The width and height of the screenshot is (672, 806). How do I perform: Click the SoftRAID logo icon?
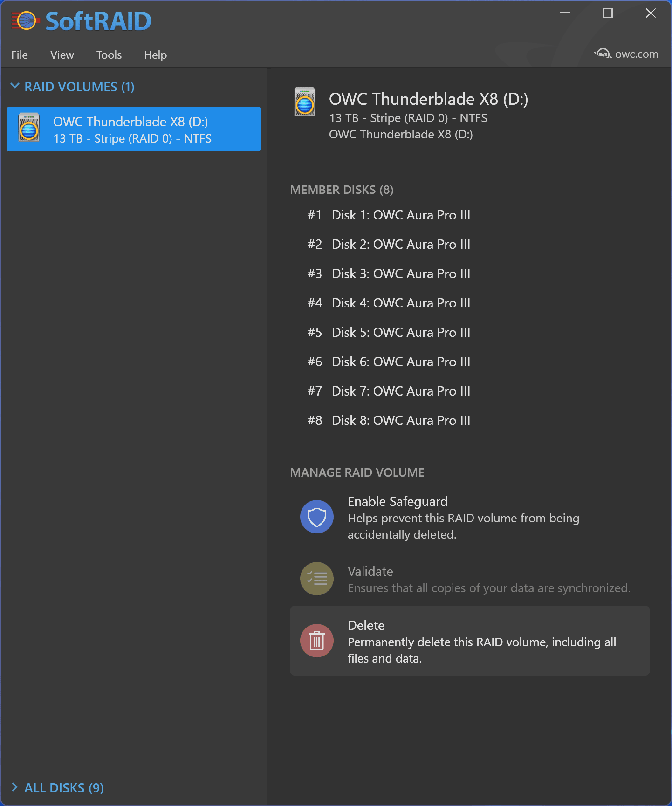pyautogui.click(x=25, y=21)
